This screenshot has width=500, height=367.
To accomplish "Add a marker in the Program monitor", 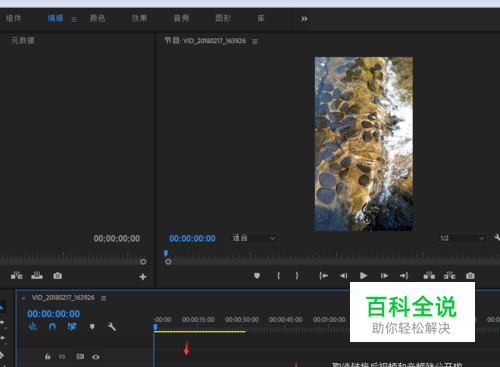I will [x=257, y=276].
